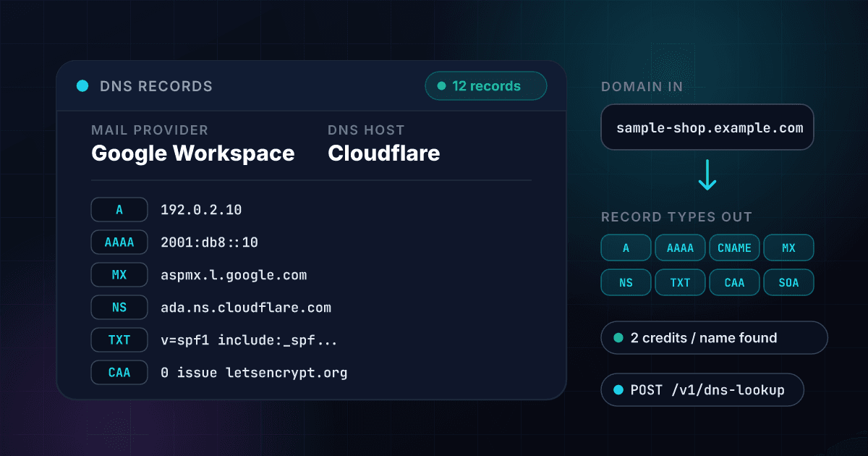
Task: Click the 2 credits / name found pill
Action: [x=715, y=338]
